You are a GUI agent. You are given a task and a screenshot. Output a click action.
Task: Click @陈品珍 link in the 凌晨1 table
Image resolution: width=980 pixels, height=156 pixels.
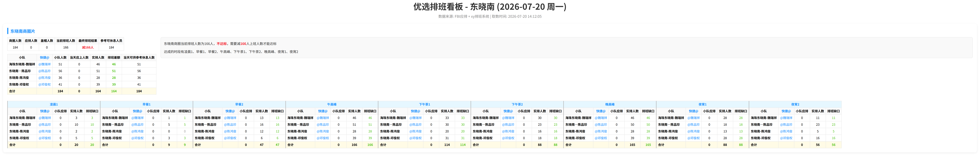pos(45,125)
